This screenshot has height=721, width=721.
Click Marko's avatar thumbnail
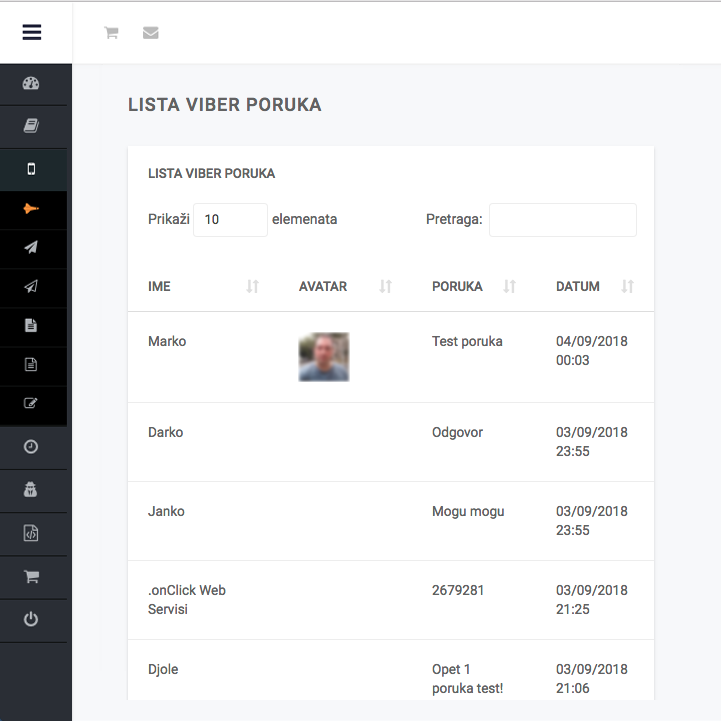(324, 357)
